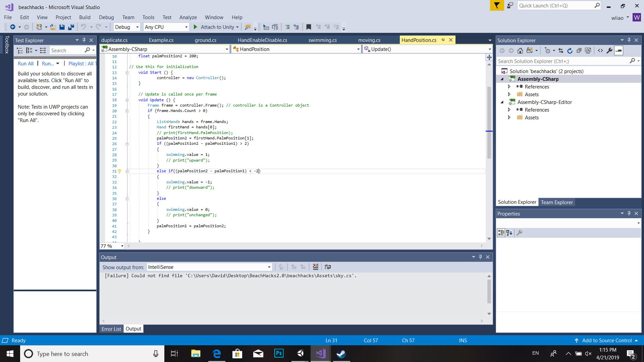The height and width of the screenshot is (362, 644).
Task: Click the Solution Explorer Home icon
Action: coord(520,51)
